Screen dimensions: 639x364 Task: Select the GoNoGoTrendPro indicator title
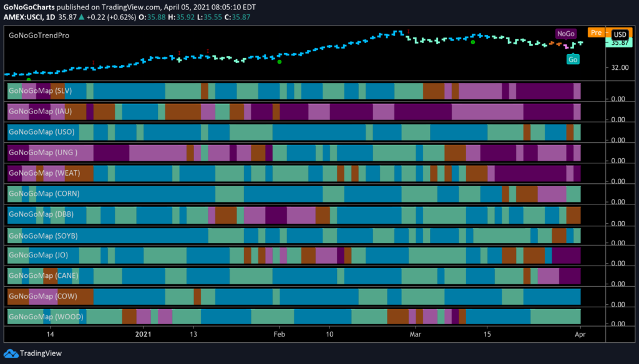[39, 36]
